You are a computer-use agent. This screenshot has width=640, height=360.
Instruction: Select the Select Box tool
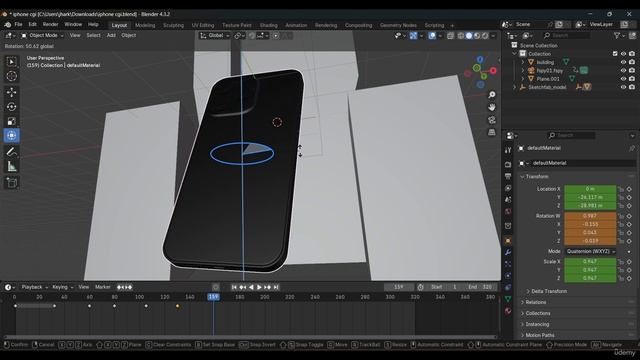tap(11, 62)
